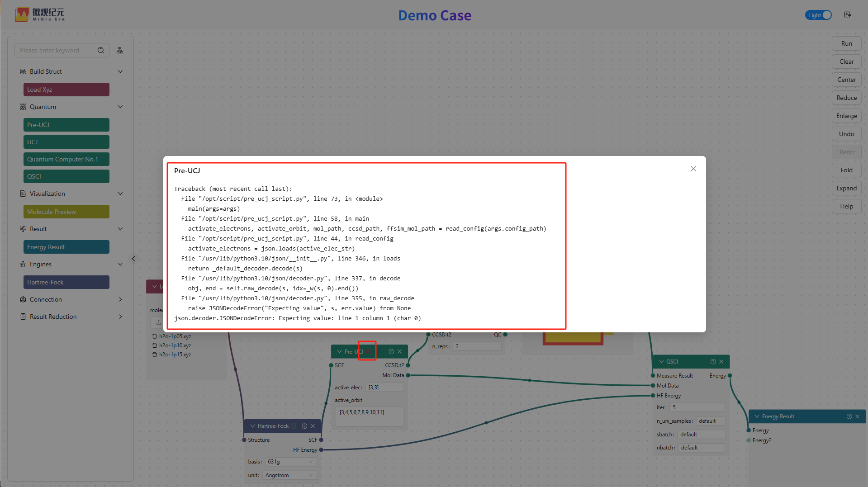
Task: Click the green success icon on Hartree-Fock
Action: 294,426
